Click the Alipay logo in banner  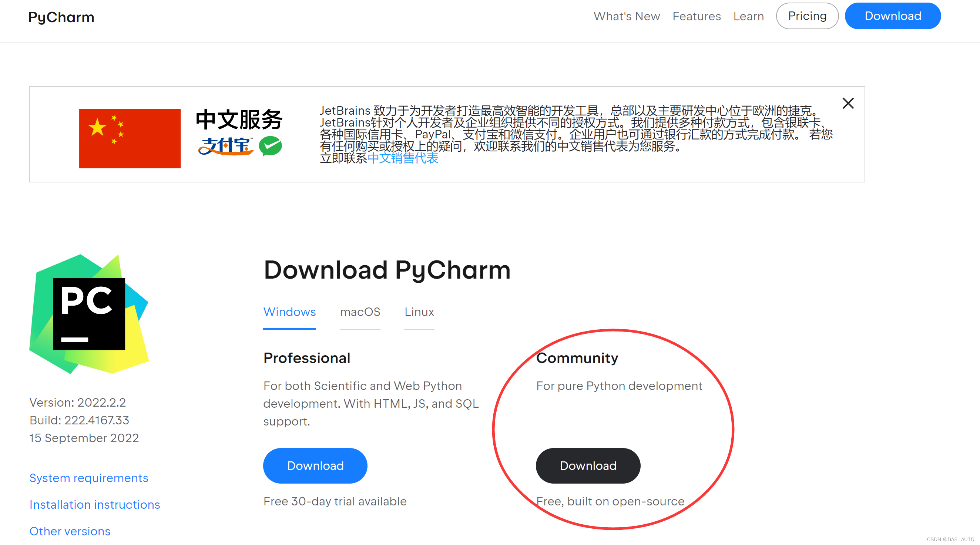coord(225,146)
